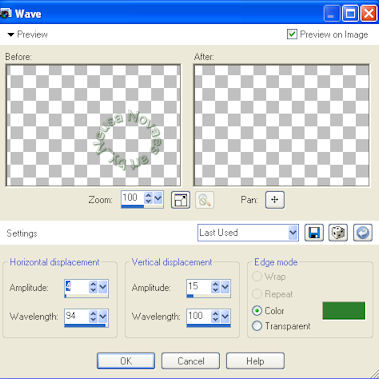Click the Before preview image
The image size is (379, 379).
pos(93,125)
